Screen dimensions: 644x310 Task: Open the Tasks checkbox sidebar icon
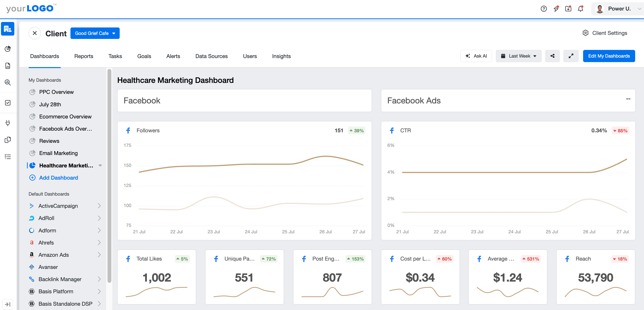tap(7, 102)
